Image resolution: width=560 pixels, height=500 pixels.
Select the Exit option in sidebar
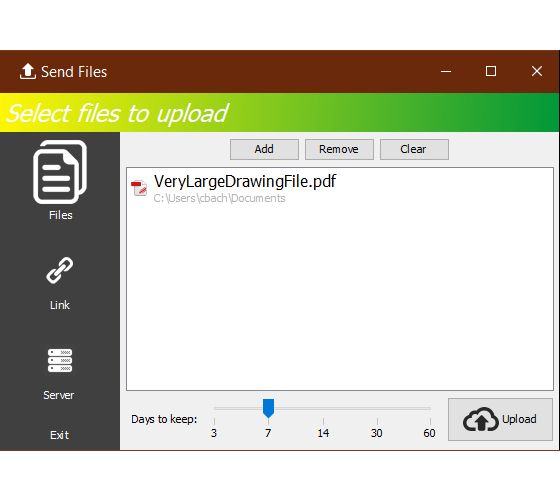coord(59,435)
